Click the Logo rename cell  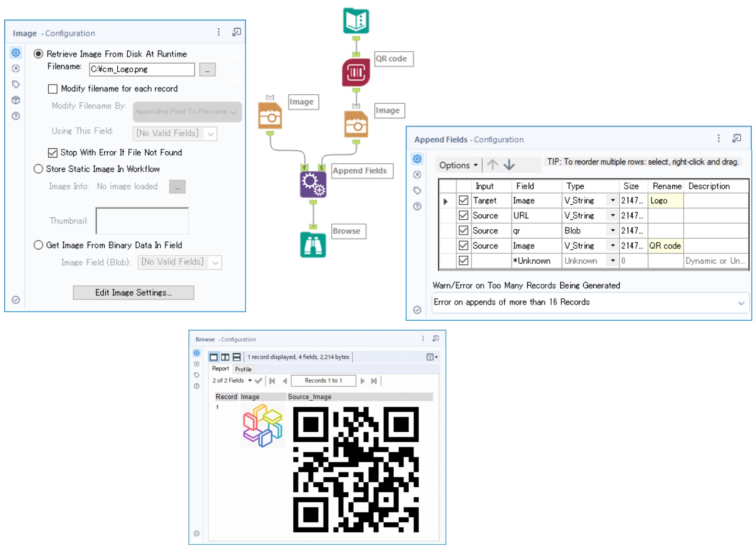[666, 201]
